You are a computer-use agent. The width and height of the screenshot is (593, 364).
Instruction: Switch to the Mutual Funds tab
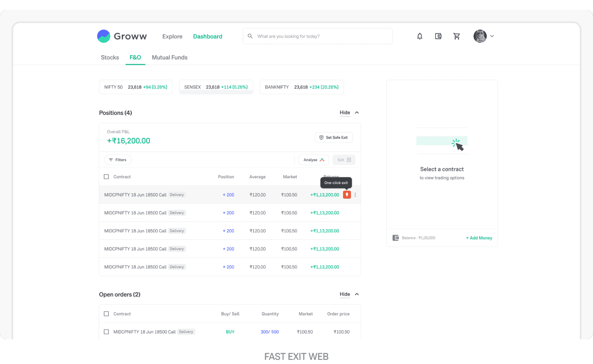pos(169,57)
